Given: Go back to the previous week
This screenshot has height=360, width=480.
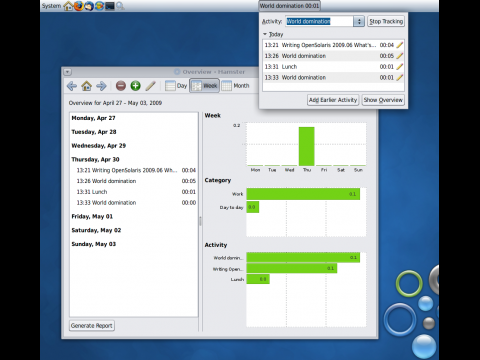Looking at the screenshot, I should click(72, 86).
